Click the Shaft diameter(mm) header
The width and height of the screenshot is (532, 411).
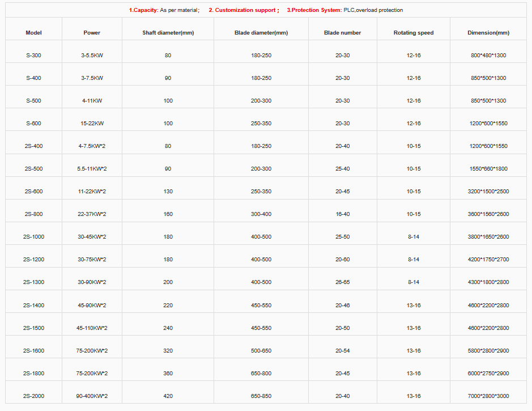click(x=168, y=33)
